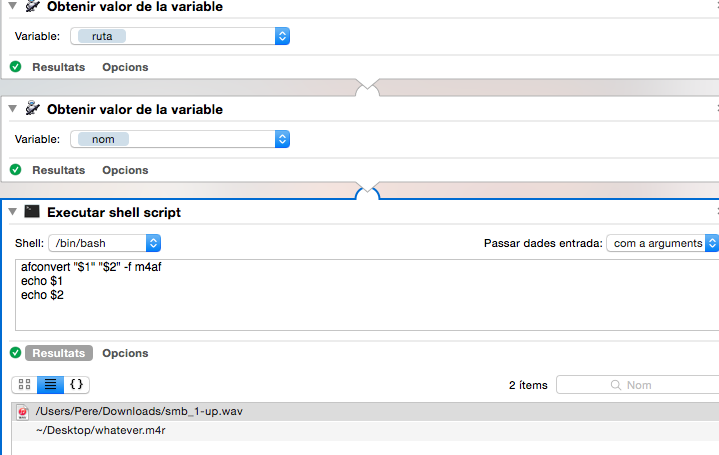Open Opcions for the 'nom' variable action

pos(125,170)
